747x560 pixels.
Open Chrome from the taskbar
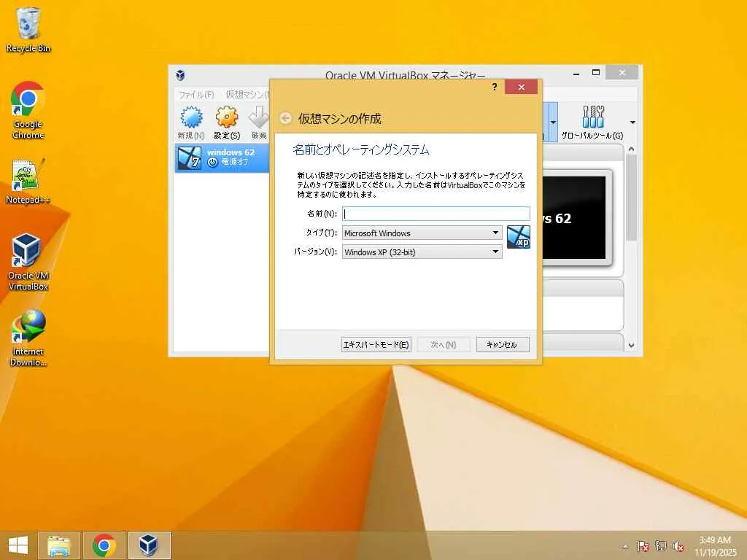104,545
